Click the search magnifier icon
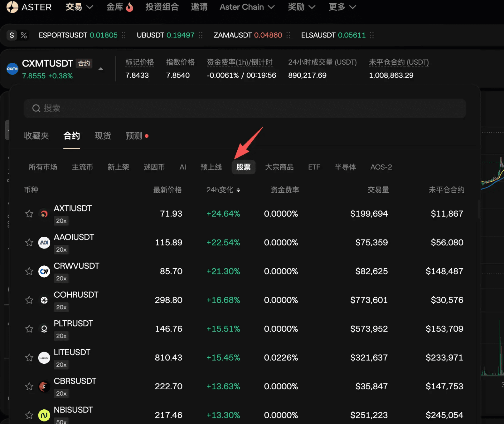 tap(36, 108)
